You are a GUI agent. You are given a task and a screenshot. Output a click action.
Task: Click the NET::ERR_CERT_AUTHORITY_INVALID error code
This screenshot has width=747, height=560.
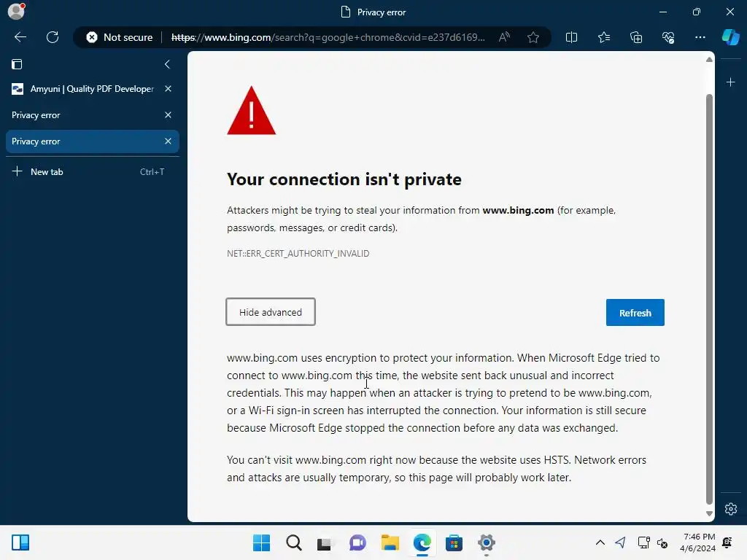click(298, 253)
